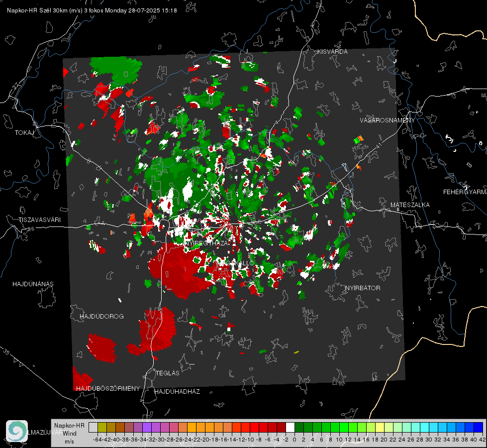Click the road number 41 marker
The width and height of the screenshot is (487, 448).
click(379, 145)
